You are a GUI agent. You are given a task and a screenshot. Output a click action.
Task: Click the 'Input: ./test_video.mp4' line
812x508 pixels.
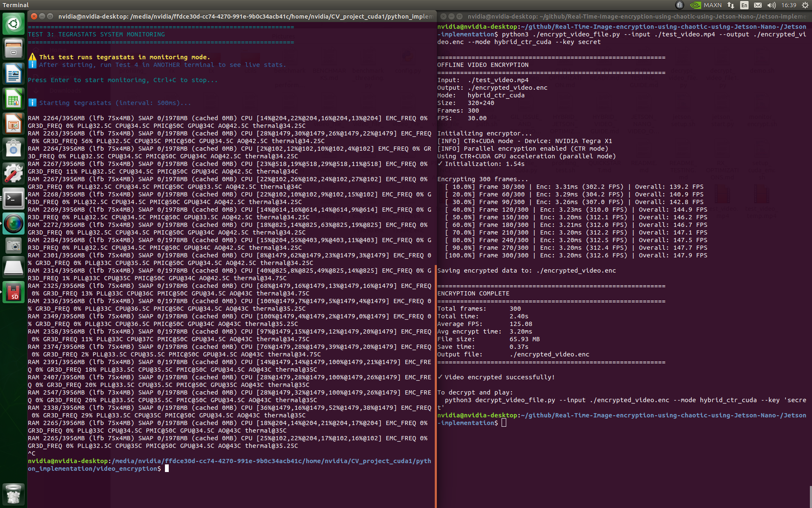coord(483,80)
